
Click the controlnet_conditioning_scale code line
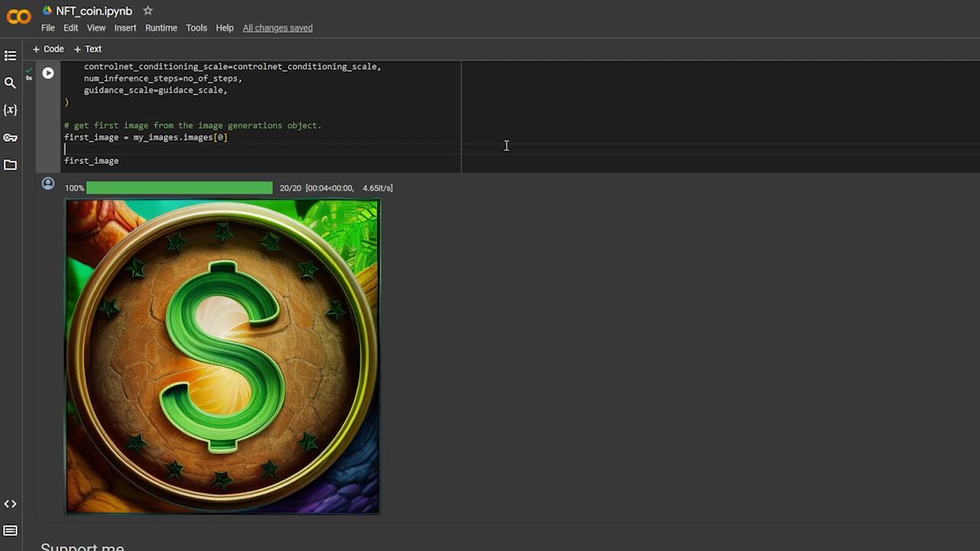pos(232,67)
